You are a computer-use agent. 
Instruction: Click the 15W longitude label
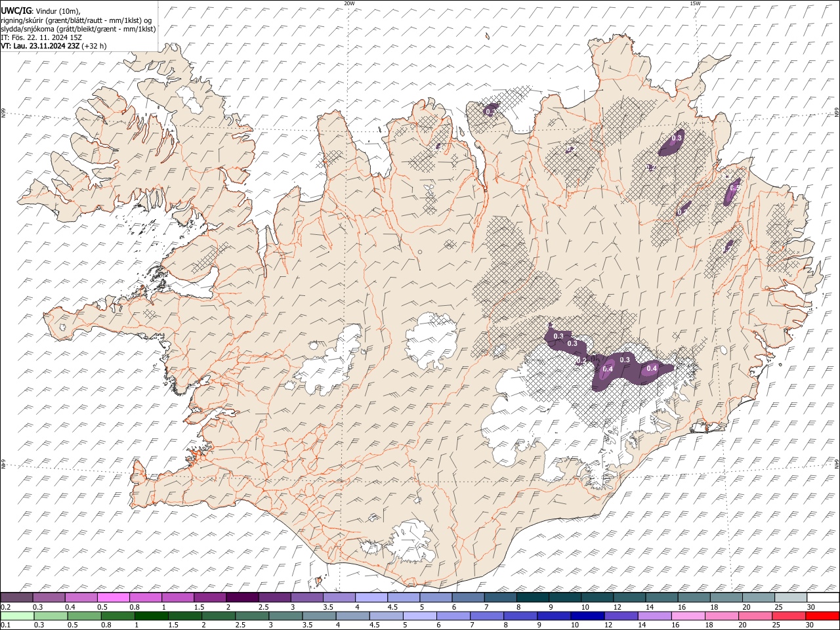pyautogui.click(x=695, y=3)
